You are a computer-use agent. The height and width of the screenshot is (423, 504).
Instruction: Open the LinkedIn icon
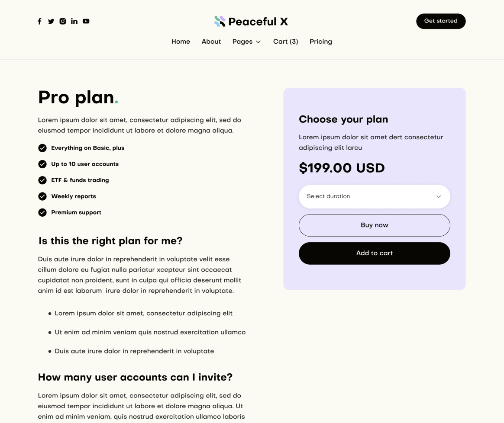click(x=74, y=21)
